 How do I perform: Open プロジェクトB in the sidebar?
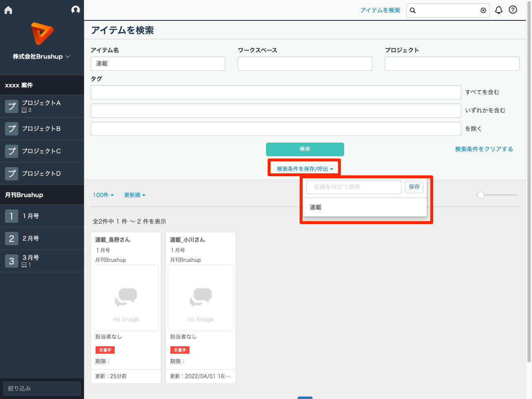pos(42,129)
